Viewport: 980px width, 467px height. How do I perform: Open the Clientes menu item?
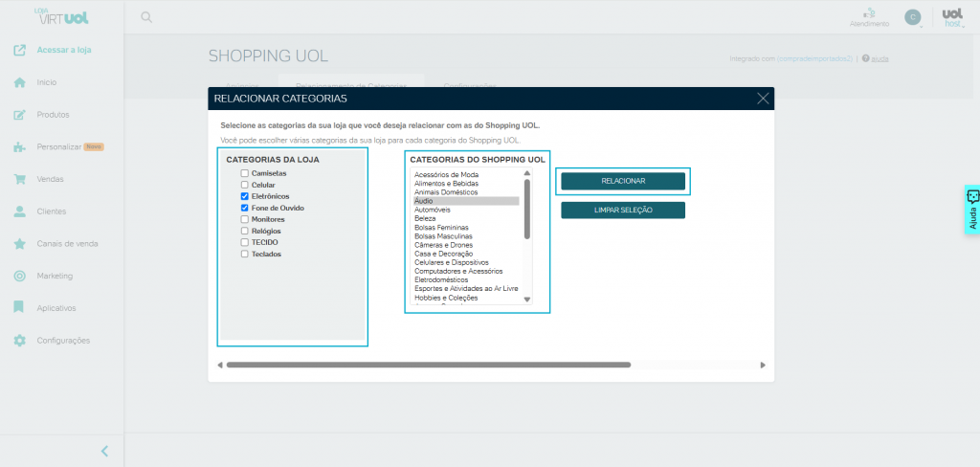pyautogui.click(x=52, y=211)
